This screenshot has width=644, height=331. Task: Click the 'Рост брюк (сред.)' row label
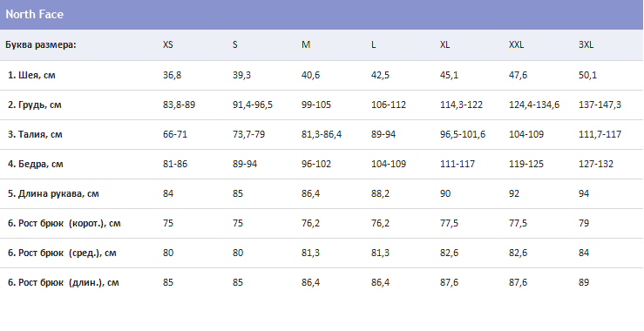pos(62,253)
